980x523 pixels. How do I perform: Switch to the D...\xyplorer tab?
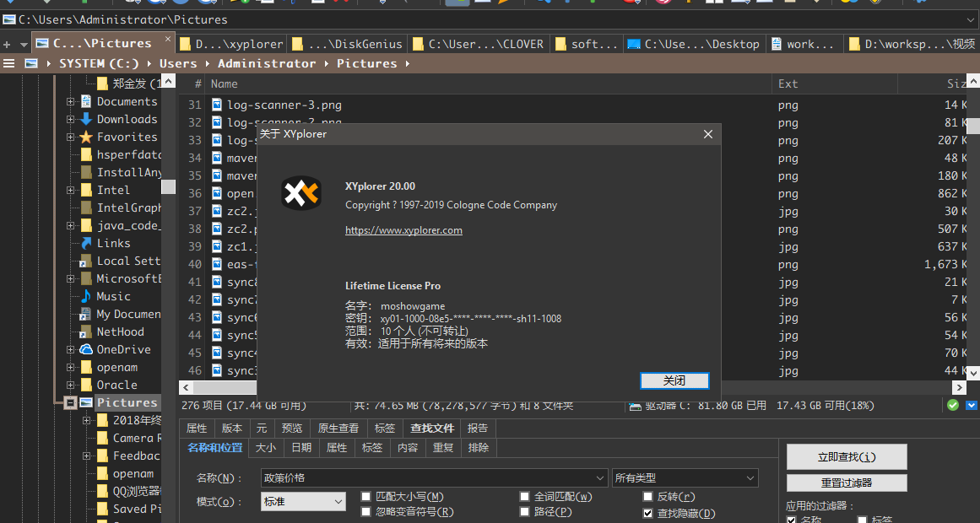[230, 44]
